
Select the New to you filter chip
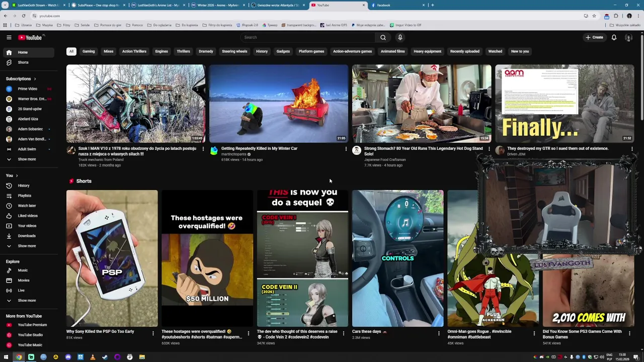[x=520, y=51]
